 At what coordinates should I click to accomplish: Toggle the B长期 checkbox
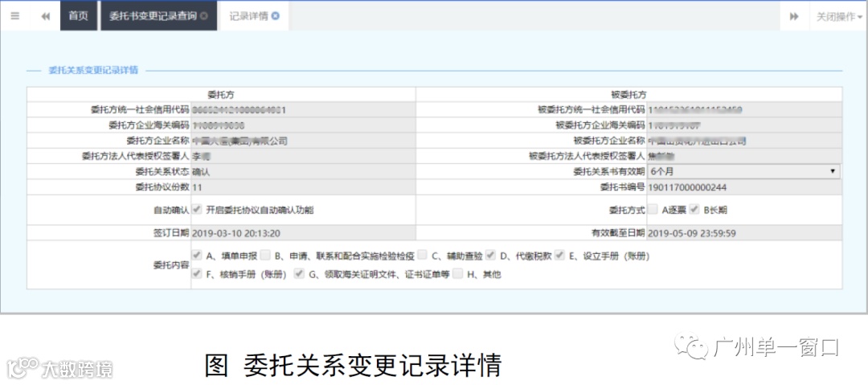click(x=694, y=210)
